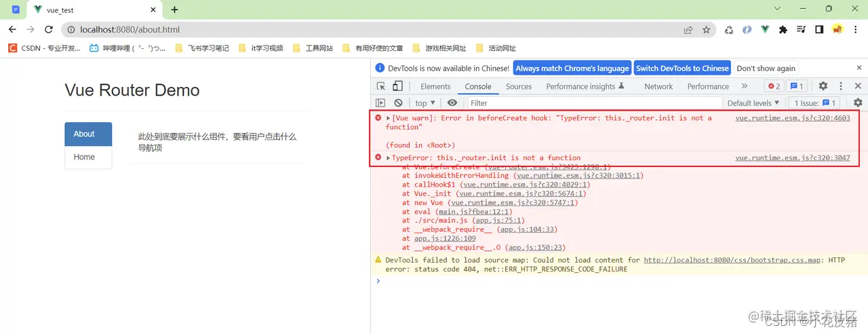Switch to the leftmost pinned document tab

tap(16, 10)
